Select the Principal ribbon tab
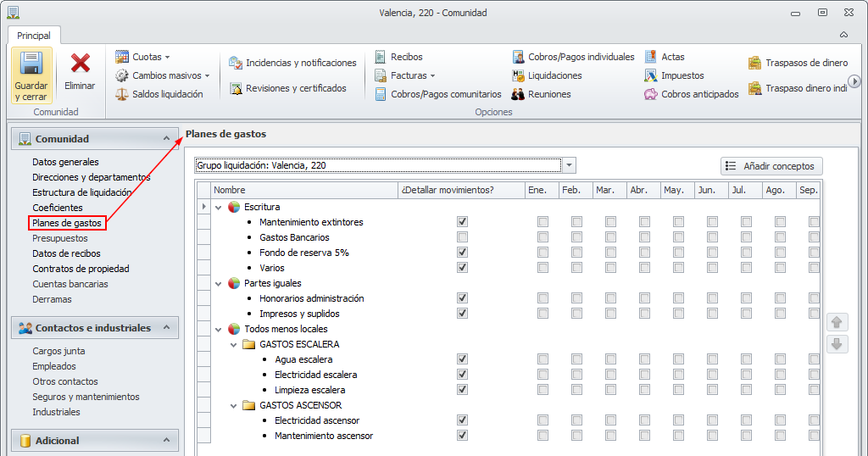868x456 pixels. (34, 36)
